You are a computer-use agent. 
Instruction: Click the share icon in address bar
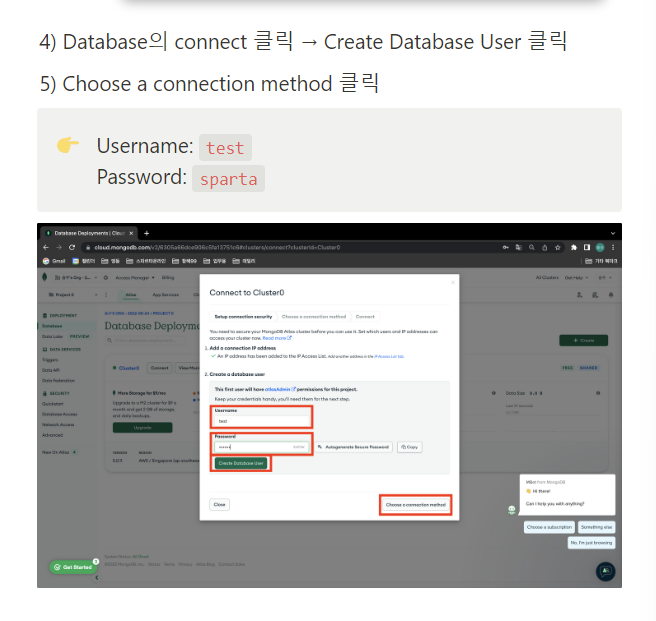click(545, 247)
